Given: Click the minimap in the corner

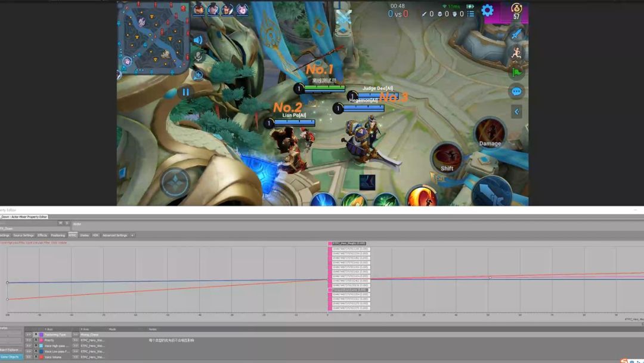Looking at the screenshot, I should pyautogui.click(x=154, y=38).
